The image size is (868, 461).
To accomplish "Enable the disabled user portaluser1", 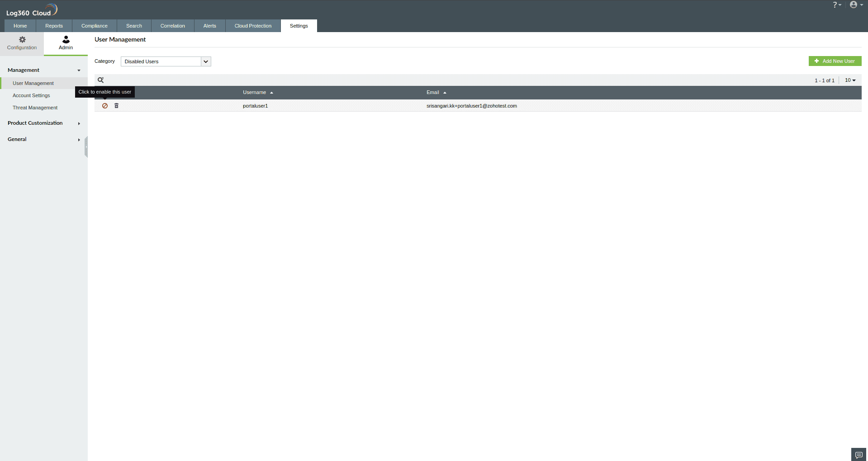I will tap(104, 106).
